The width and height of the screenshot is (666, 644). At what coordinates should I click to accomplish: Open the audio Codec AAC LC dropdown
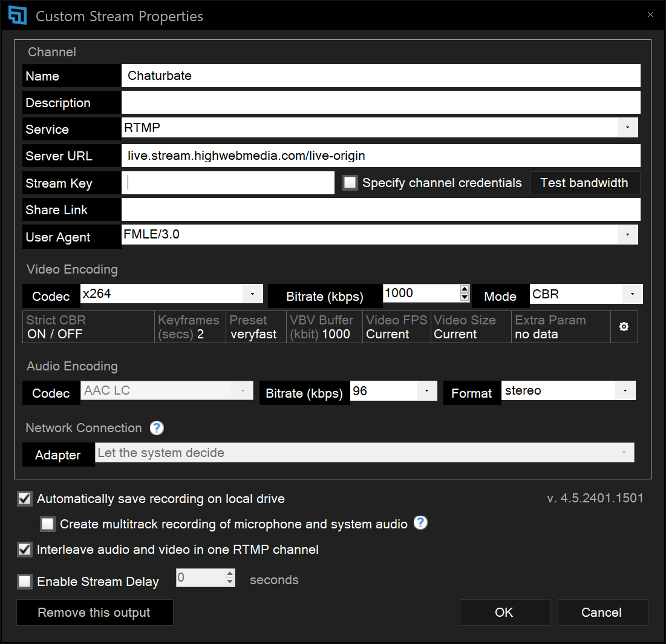(x=167, y=390)
